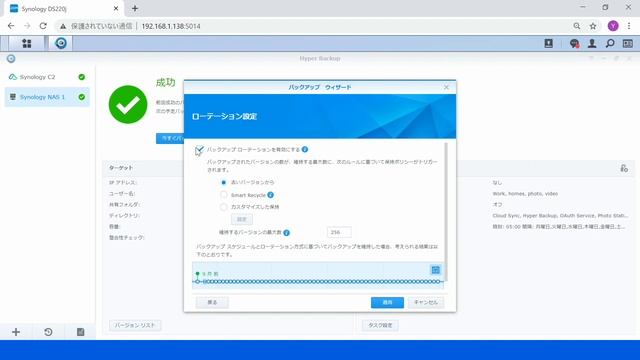
Task: Click the browser address bar URL
Action: coord(171,26)
